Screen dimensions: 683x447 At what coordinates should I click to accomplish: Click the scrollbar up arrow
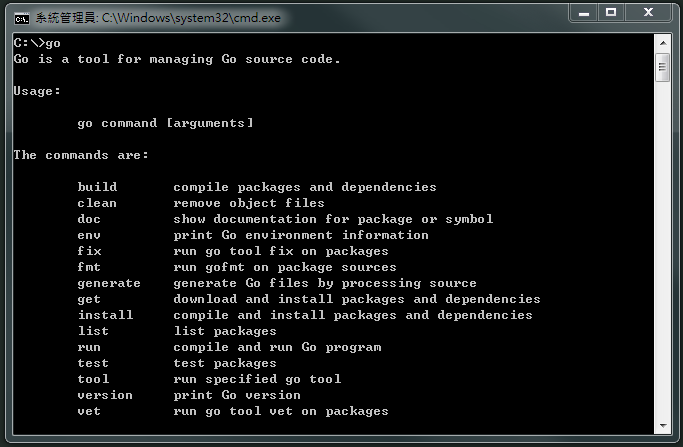(x=661, y=43)
